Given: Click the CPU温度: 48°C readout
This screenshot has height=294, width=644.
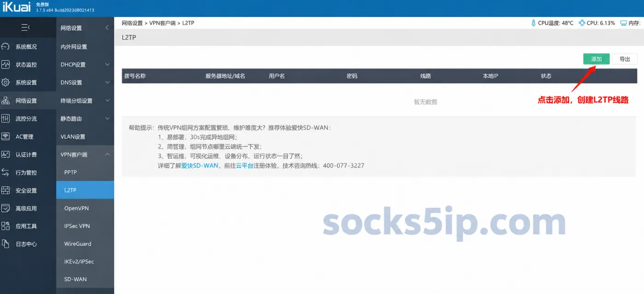Looking at the screenshot, I should point(556,23).
